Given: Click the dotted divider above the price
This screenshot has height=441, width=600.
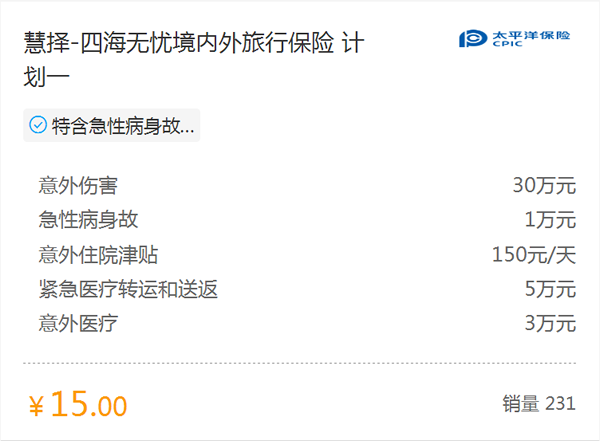Looking at the screenshot, I should pos(300,363).
